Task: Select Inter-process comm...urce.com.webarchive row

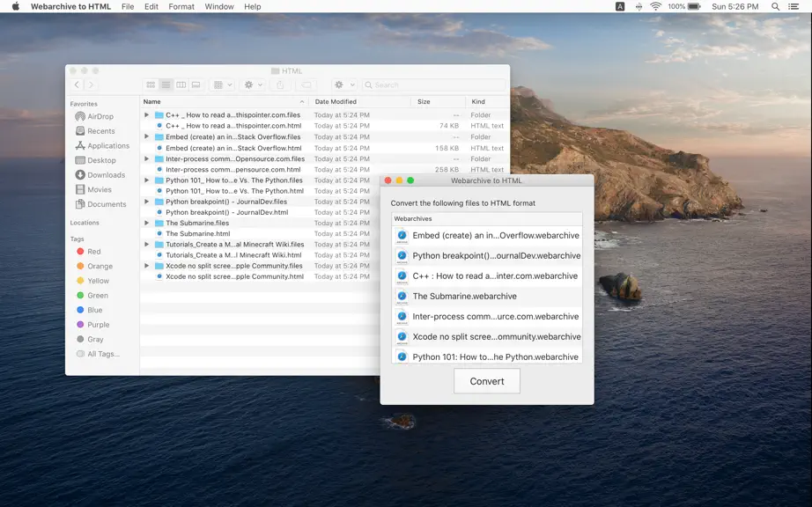Action: [487, 316]
